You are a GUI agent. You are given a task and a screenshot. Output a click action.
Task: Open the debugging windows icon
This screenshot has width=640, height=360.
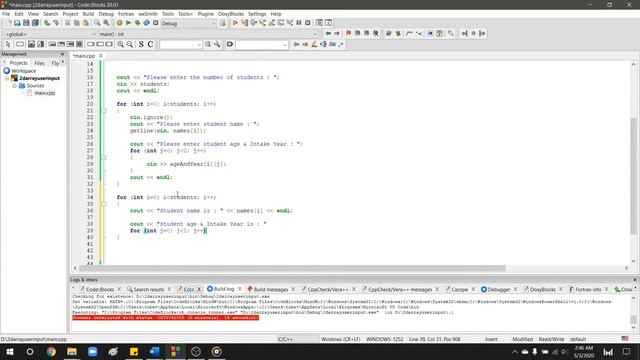pyautogui.click(x=319, y=23)
